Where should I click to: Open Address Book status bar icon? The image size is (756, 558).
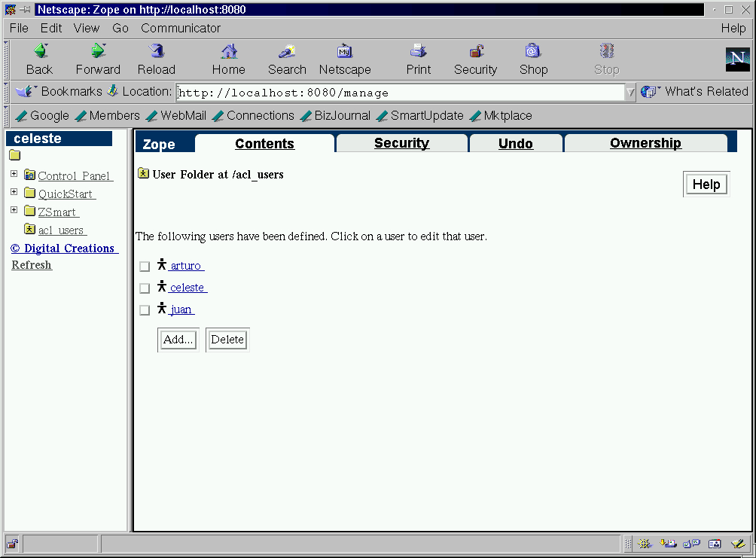[x=715, y=544]
